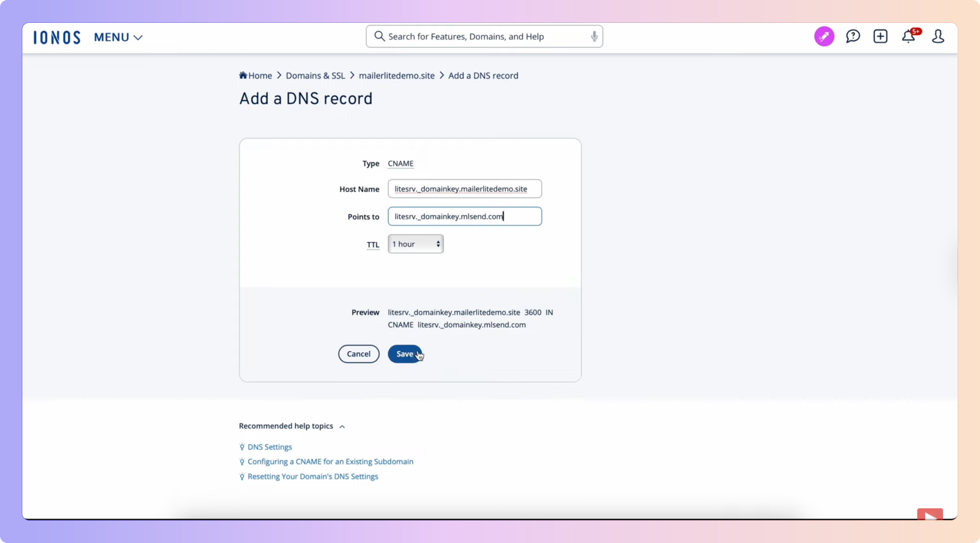Open the notifications bell

point(909,36)
